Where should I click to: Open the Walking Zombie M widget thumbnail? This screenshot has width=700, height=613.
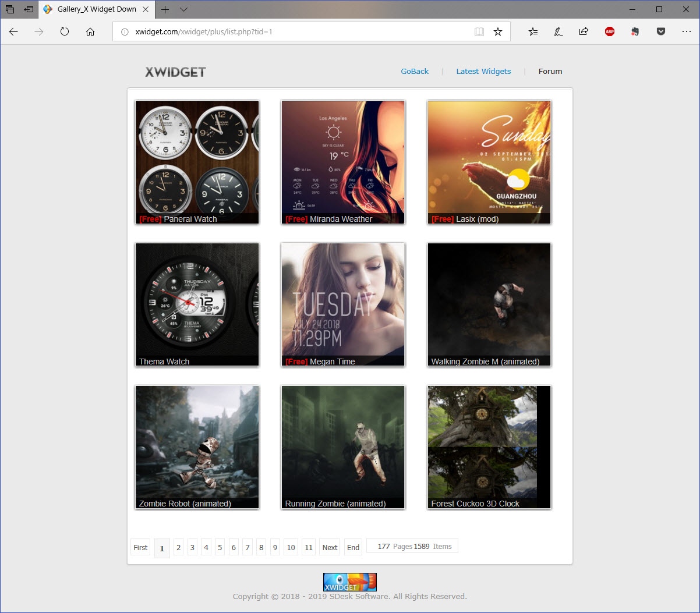tap(489, 304)
